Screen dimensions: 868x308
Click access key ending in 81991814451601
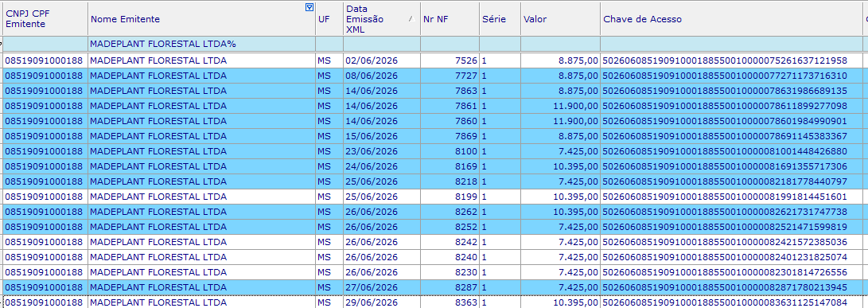click(x=731, y=197)
